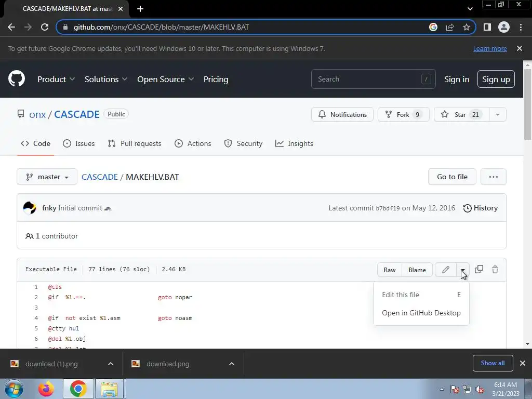The height and width of the screenshot is (399, 532).
Task: Share this page via the share icon
Action: click(450, 27)
